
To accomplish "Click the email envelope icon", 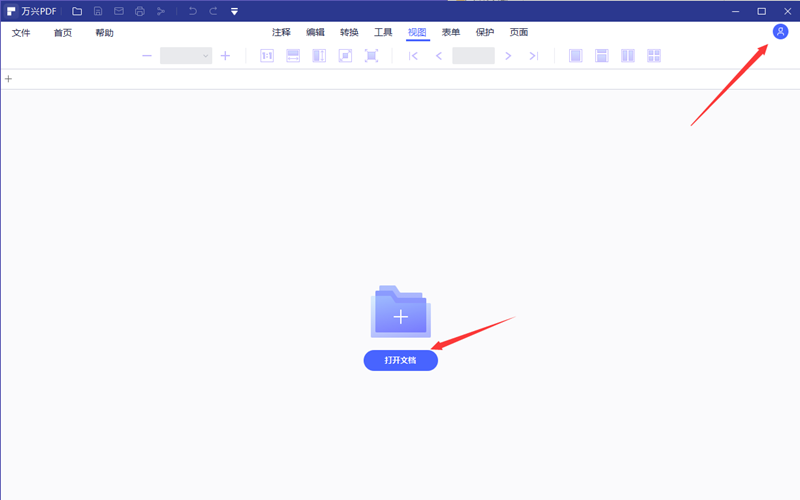I will tap(118, 11).
